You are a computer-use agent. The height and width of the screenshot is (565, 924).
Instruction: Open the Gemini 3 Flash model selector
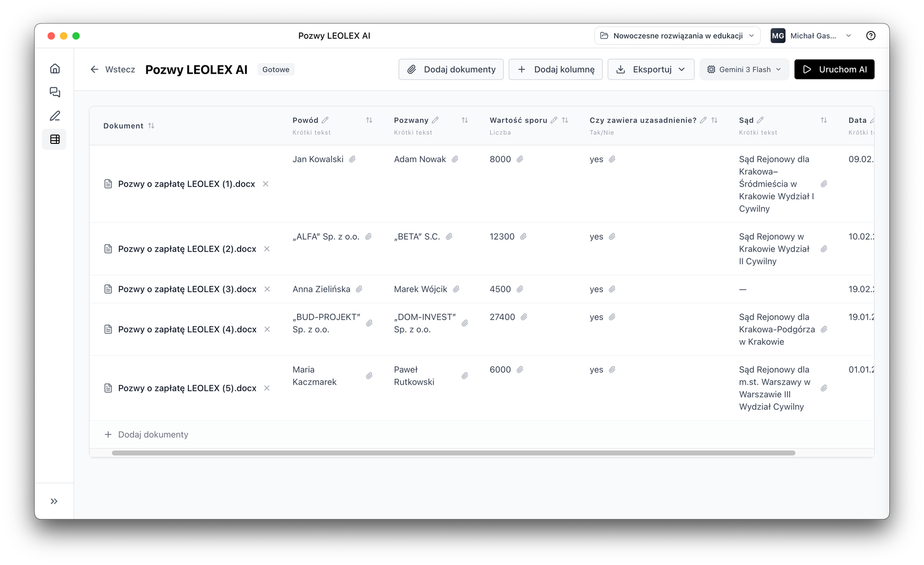[x=744, y=69]
